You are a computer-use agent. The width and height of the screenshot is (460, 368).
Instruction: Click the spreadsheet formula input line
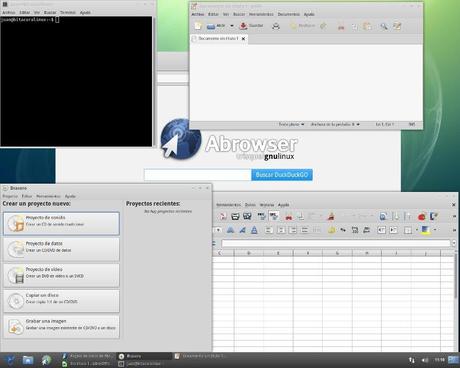pyautogui.click(x=336, y=244)
